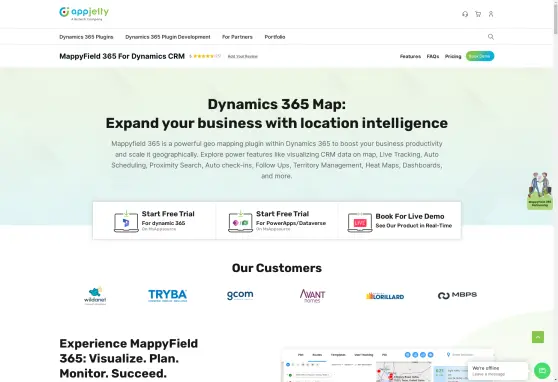
Task: Click the TRYBA customer logo
Action: pos(167,295)
